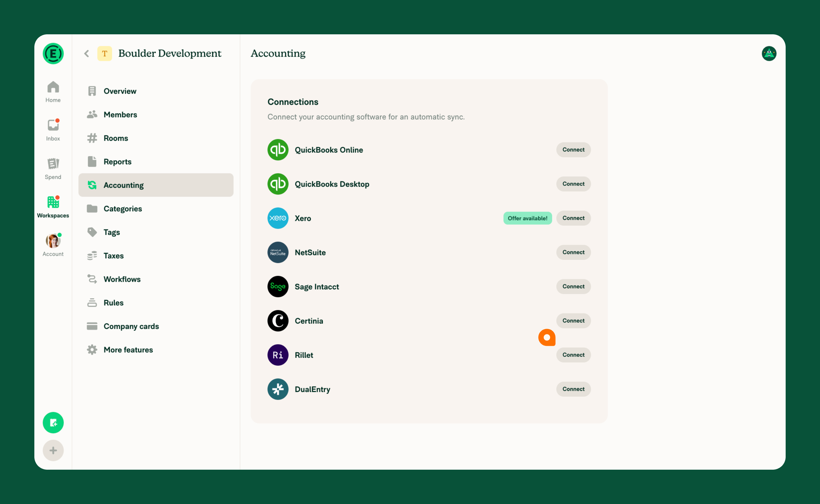Image resolution: width=820 pixels, height=504 pixels.
Task: Open the More features menu item
Action: click(x=156, y=350)
